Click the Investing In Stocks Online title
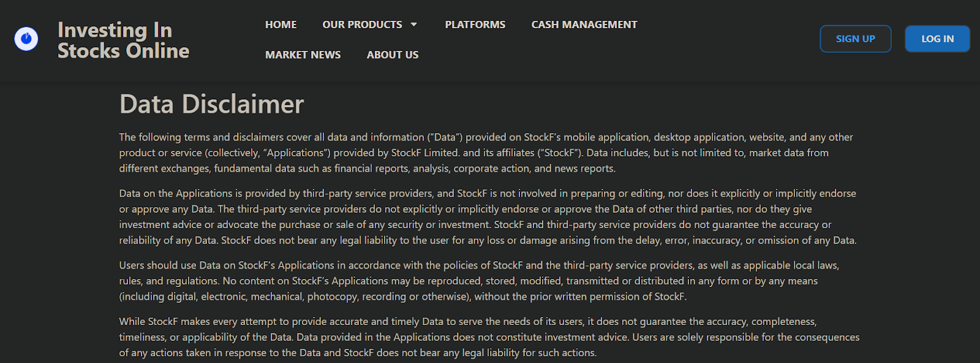 click(x=123, y=40)
